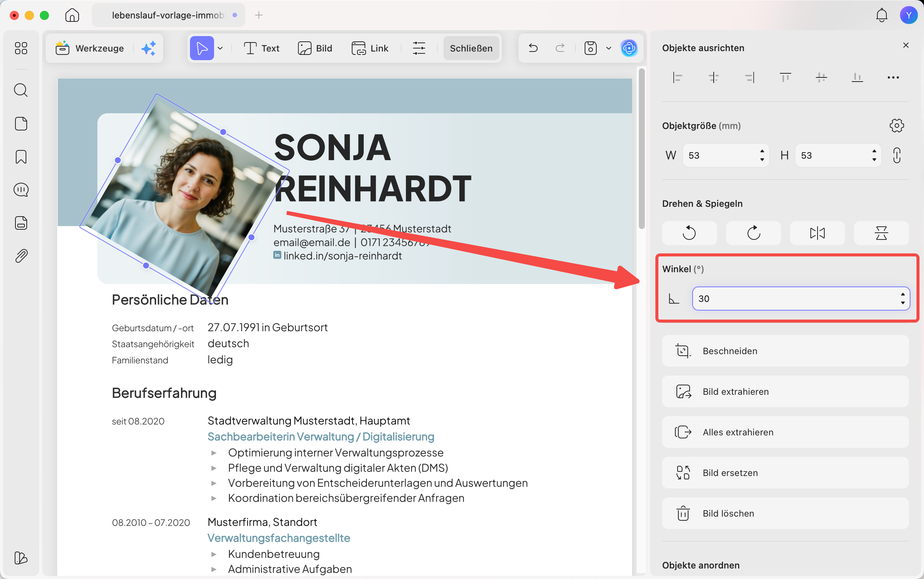Close the Objekte ausrichten panel
The height and width of the screenshot is (579, 924).
tap(906, 45)
